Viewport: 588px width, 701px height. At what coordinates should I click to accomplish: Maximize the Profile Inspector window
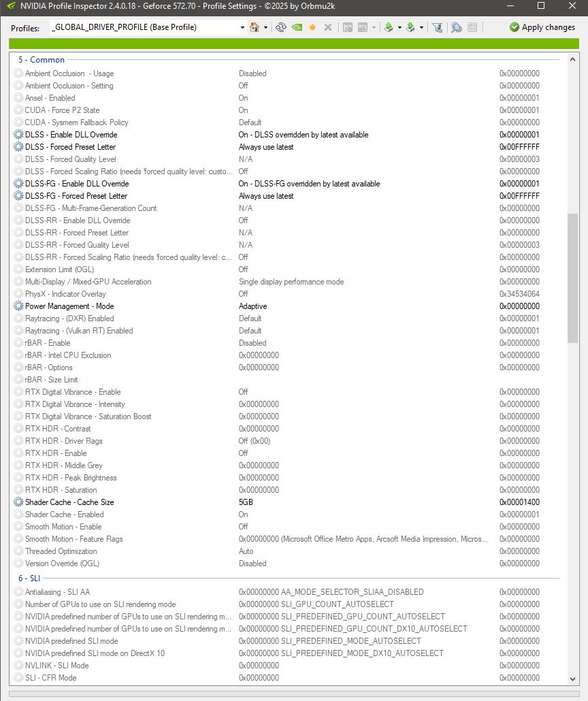tap(541, 6)
